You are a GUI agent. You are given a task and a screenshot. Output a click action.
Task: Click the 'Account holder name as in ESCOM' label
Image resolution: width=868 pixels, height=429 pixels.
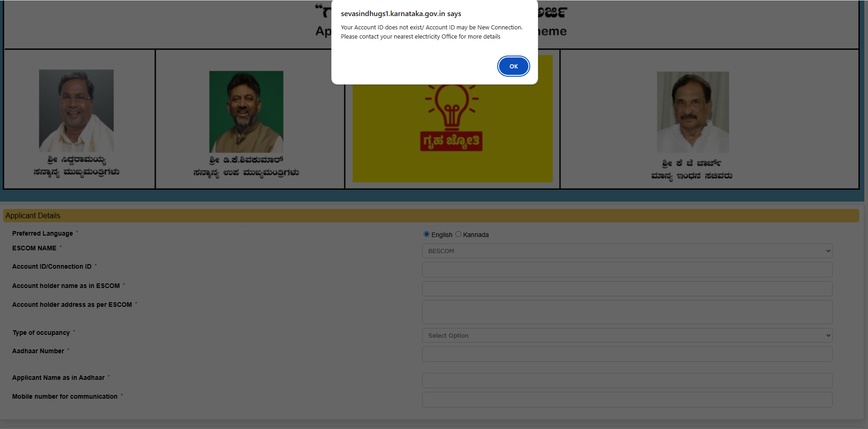(x=66, y=286)
